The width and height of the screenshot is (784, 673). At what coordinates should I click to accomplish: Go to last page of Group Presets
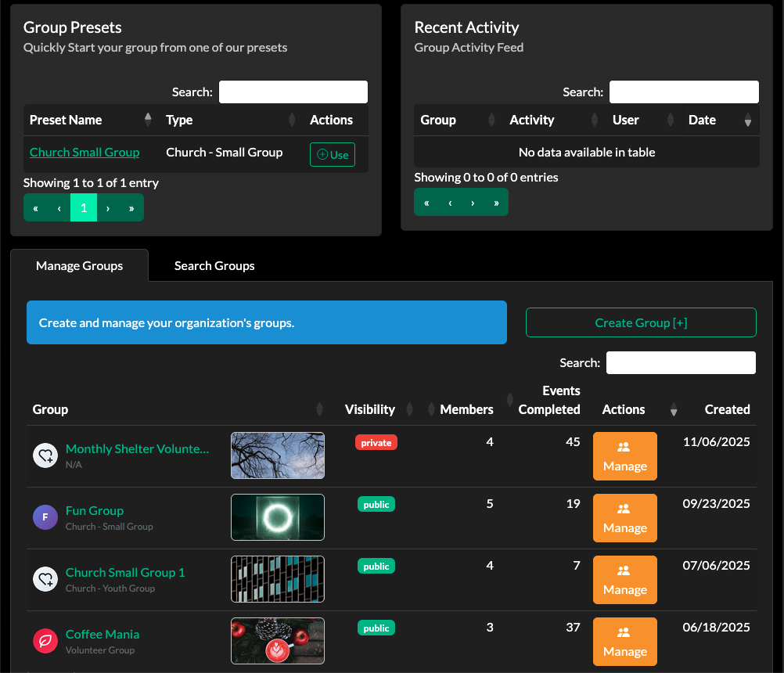pos(131,208)
